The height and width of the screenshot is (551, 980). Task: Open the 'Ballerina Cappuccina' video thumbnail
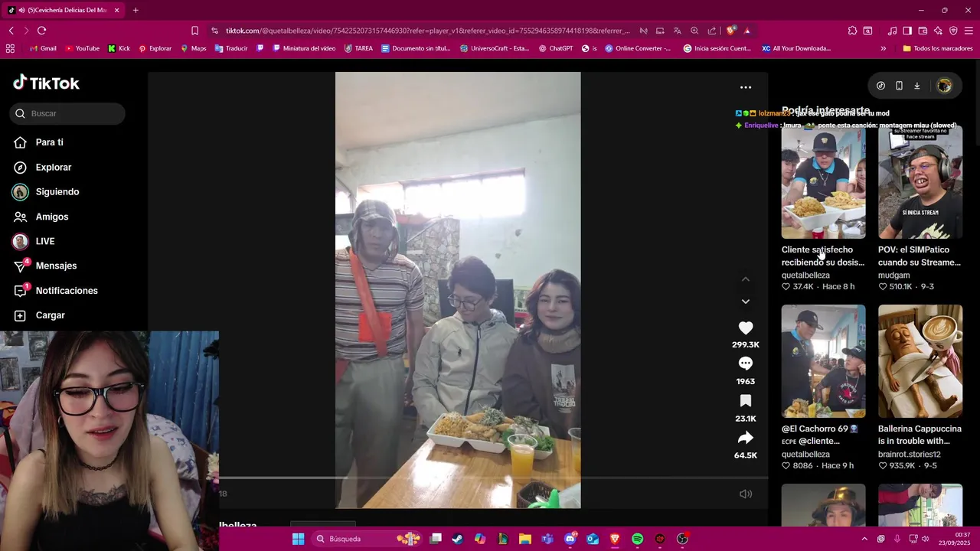point(920,361)
